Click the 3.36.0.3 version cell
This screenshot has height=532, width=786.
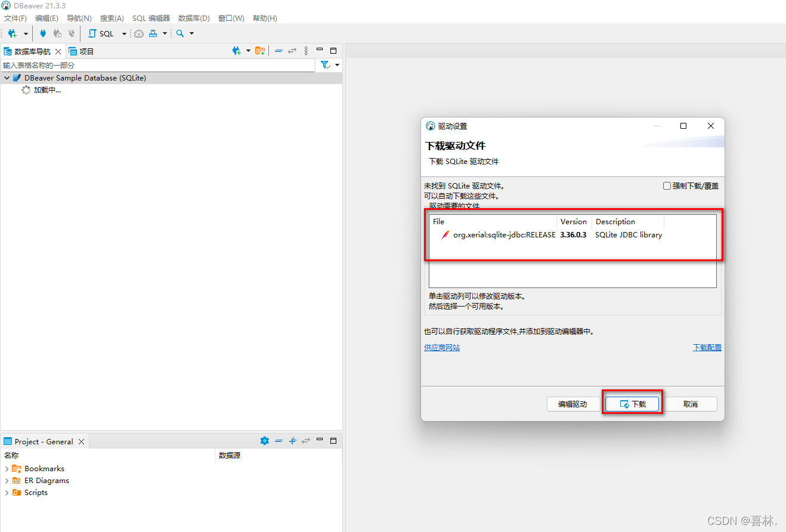[573, 235]
